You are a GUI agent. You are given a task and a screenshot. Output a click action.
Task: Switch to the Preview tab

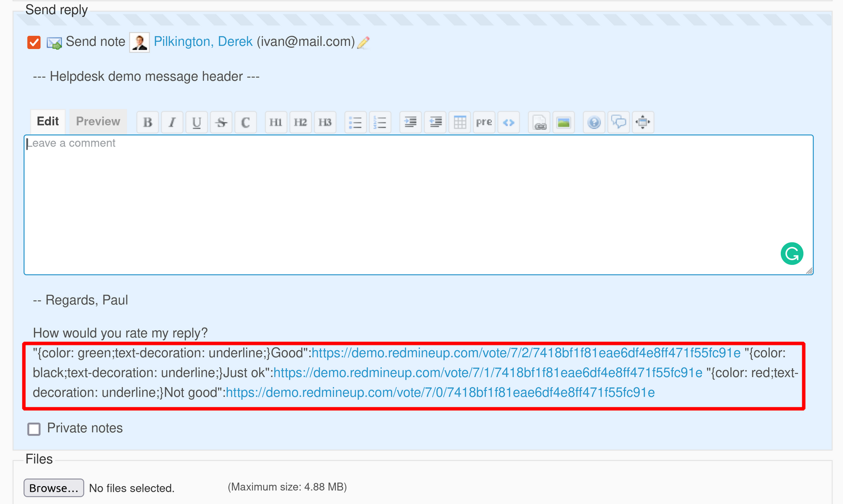97,121
